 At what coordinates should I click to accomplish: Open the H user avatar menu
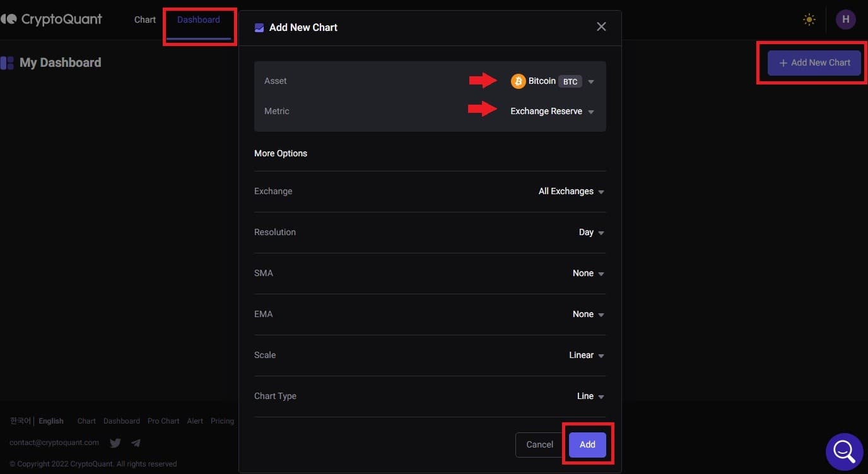tap(845, 20)
